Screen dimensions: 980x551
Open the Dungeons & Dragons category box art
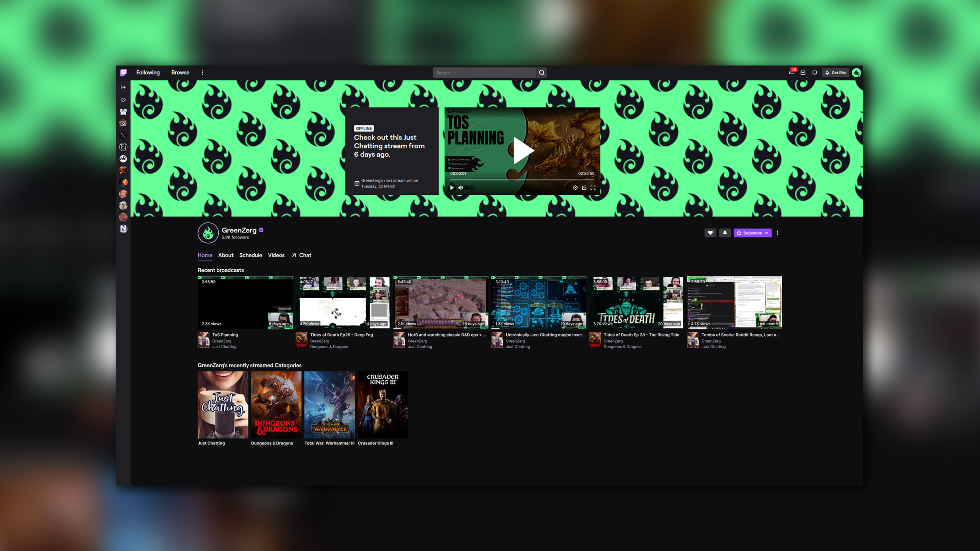click(276, 405)
